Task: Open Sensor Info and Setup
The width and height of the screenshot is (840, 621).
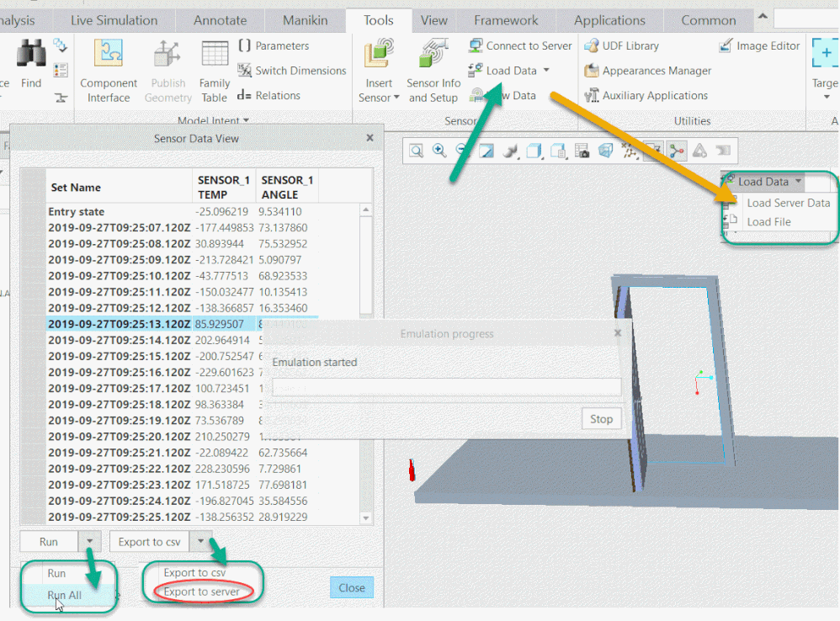Action: tap(433, 71)
